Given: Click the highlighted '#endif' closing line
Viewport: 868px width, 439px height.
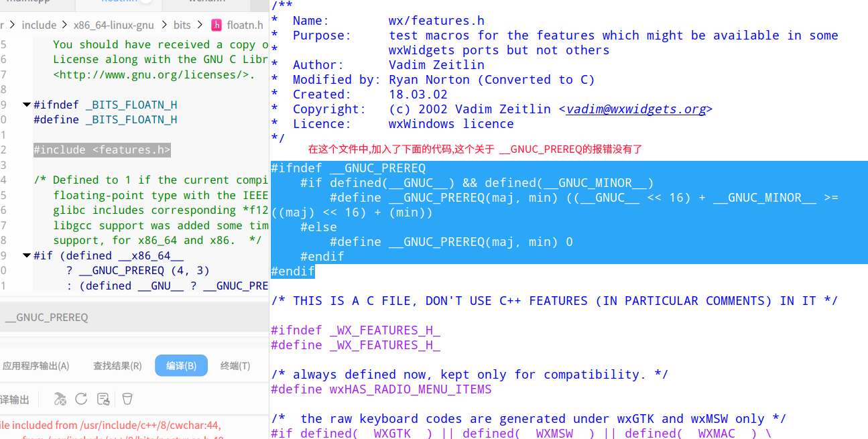Looking at the screenshot, I should point(293,271).
